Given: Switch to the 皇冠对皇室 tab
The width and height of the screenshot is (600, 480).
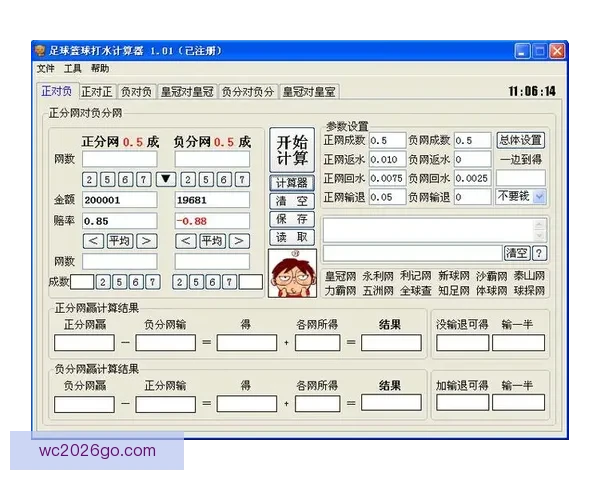Looking at the screenshot, I should 309,92.
